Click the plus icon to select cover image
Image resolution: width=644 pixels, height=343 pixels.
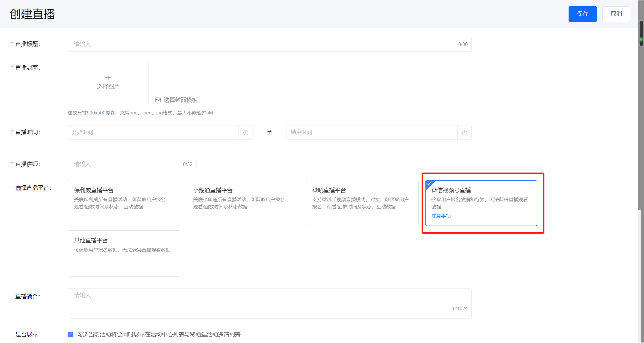[108, 78]
